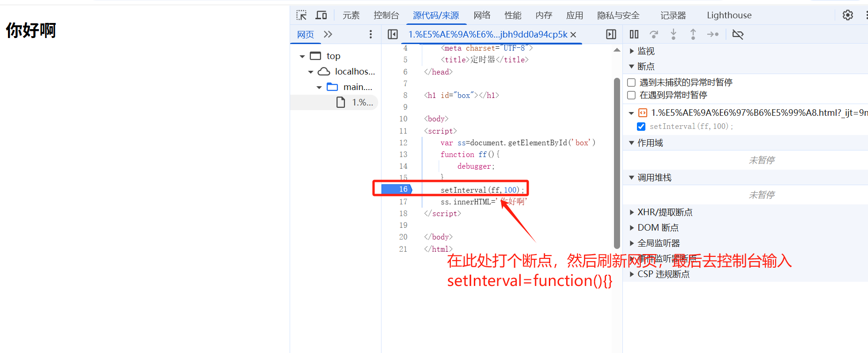Collapse the localhost tree node
Image resolution: width=868 pixels, height=353 pixels.
311,72
